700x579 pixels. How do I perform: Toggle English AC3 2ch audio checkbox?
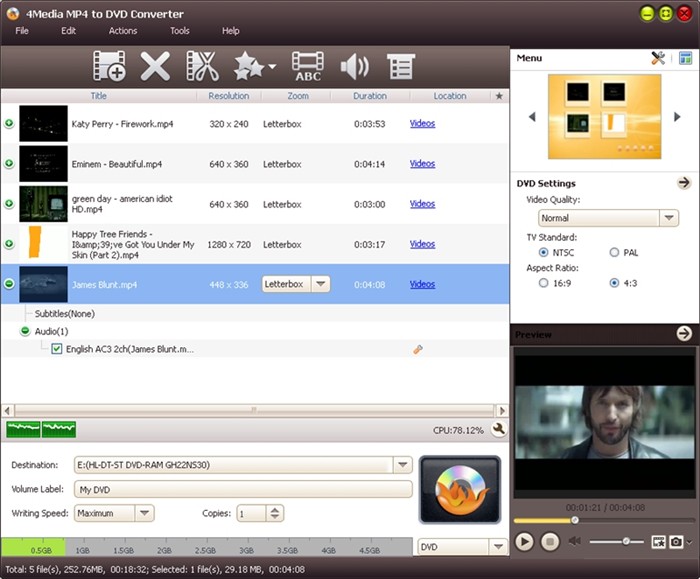(56, 349)
